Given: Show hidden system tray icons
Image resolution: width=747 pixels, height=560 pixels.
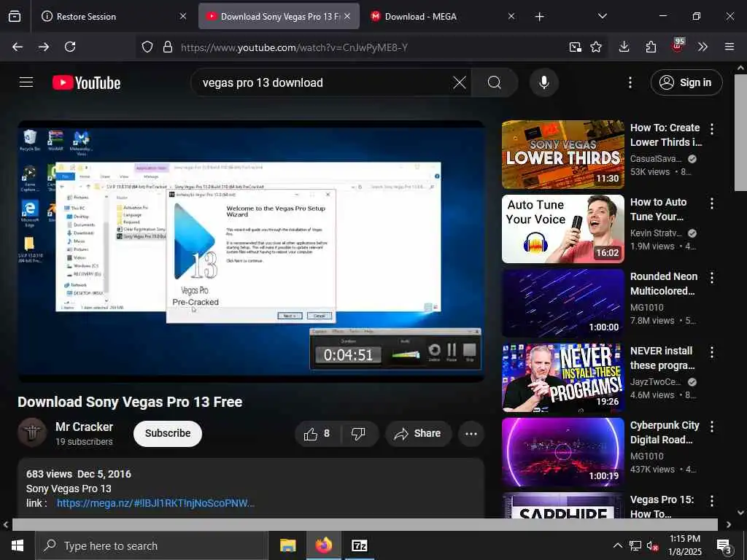Looking at the screenshot, I should tap(617, 545).
